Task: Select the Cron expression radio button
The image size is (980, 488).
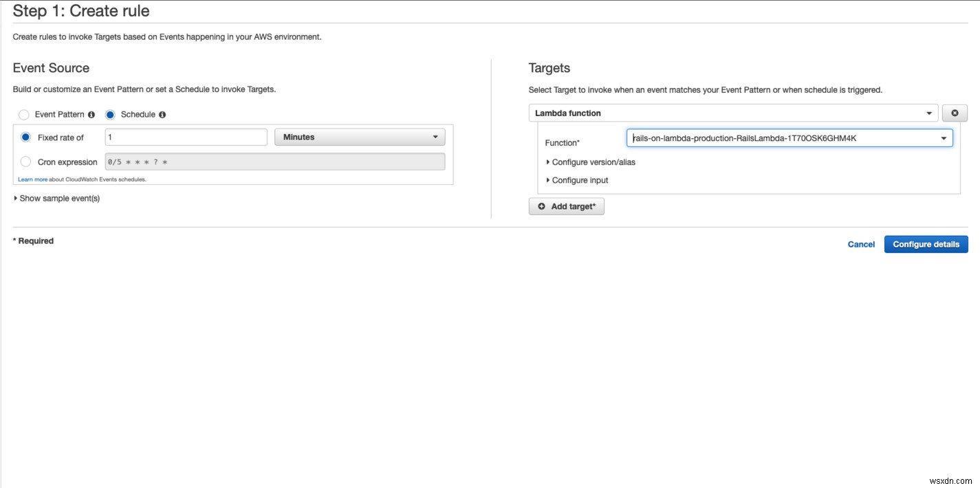Action: [x=25, y=162]
